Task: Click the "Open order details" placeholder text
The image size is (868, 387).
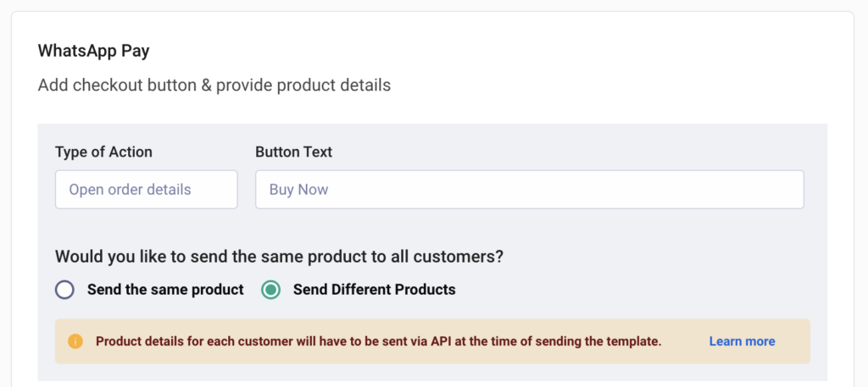Action: (x=130, y=190)
